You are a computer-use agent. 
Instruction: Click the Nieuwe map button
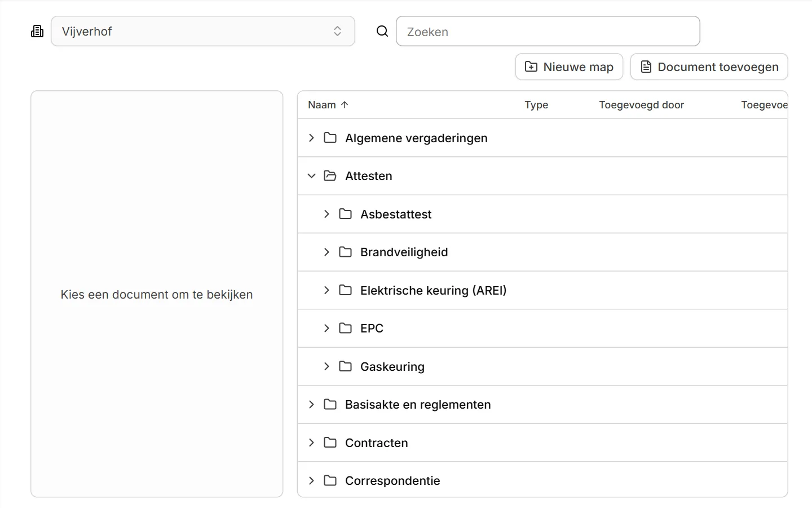click(569, 67)
